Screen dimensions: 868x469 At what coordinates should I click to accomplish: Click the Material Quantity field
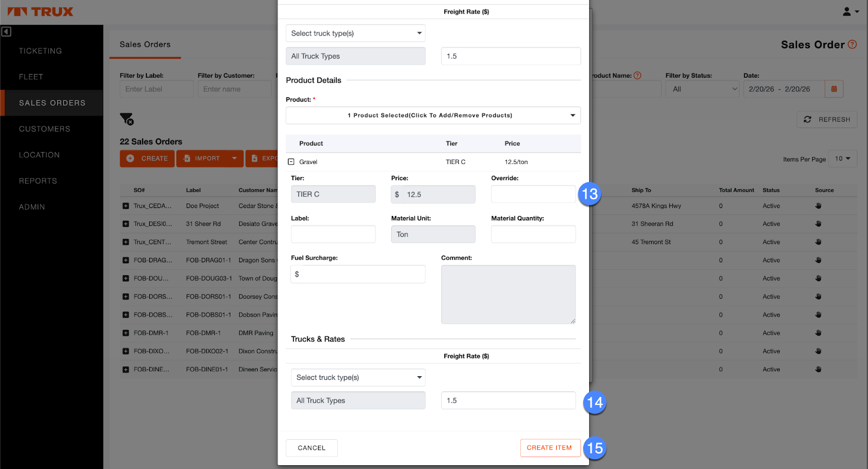[533, 234]
